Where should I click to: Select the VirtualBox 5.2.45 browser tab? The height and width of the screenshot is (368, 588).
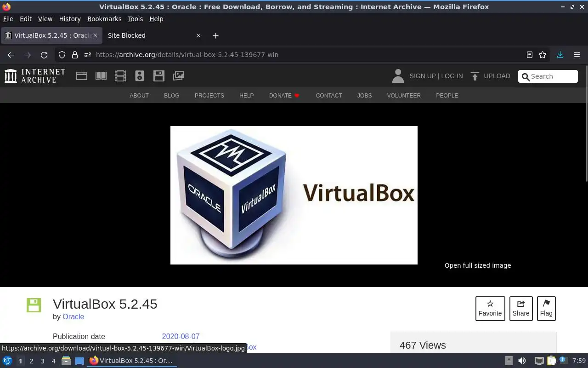[x=51, y=35]
